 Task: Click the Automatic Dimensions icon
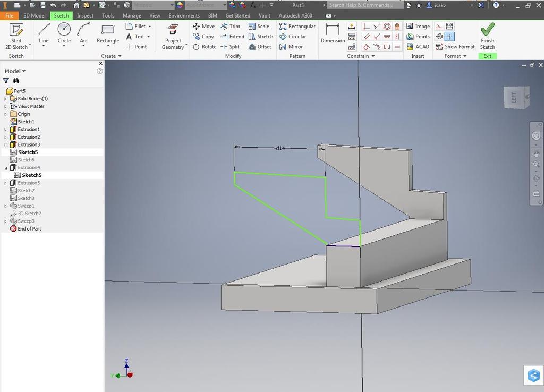(x=352, y=27)
